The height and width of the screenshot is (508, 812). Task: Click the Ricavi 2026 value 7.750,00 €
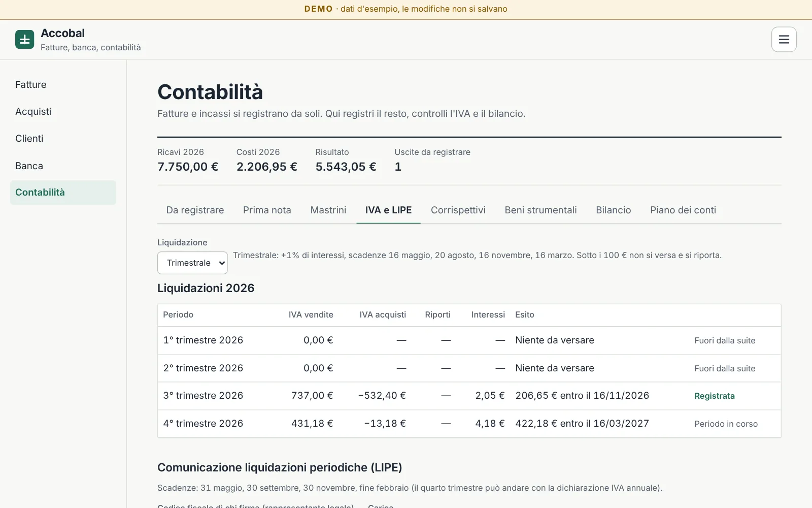(188, 167)
